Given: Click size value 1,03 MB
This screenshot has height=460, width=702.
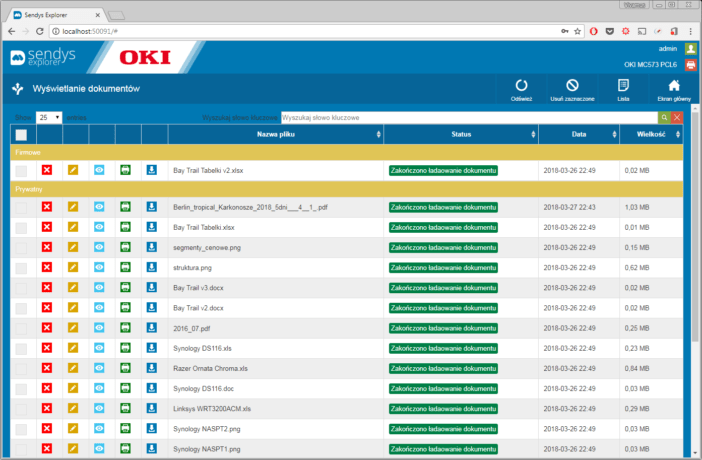Looking at the screenshot, I should click(x=637, y=207).
